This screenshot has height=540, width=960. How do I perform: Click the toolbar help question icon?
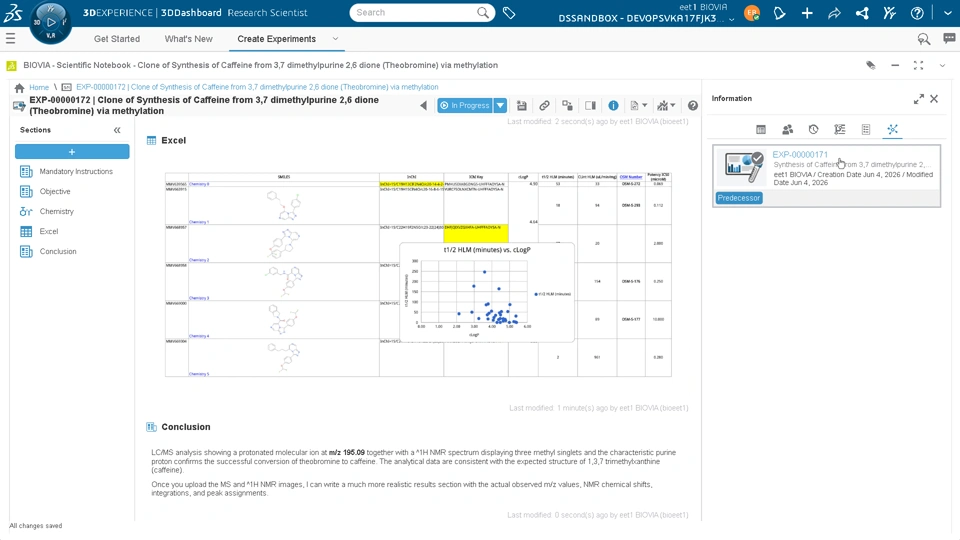(x=692, y=105)
